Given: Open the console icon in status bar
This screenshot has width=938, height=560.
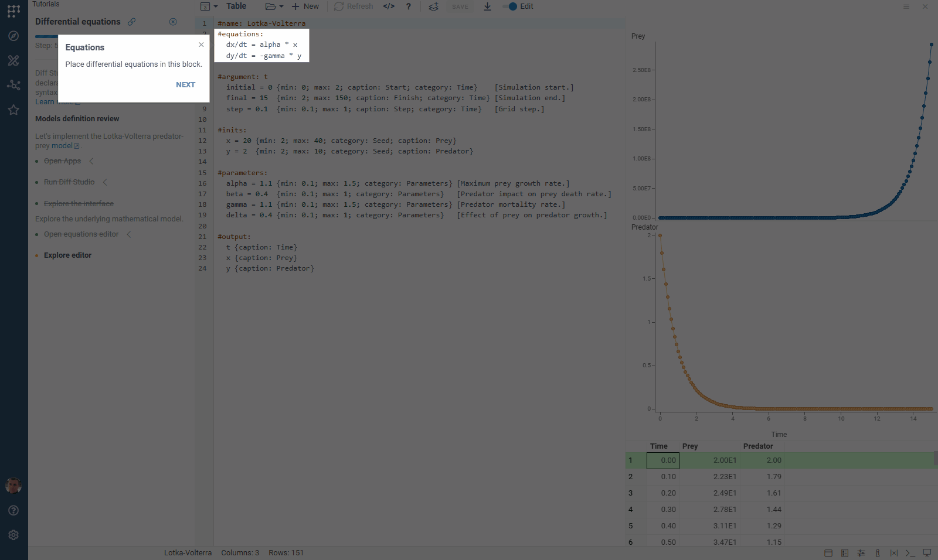Looking at the screenshot, I should pyautogui.click(x=910, y=553).
